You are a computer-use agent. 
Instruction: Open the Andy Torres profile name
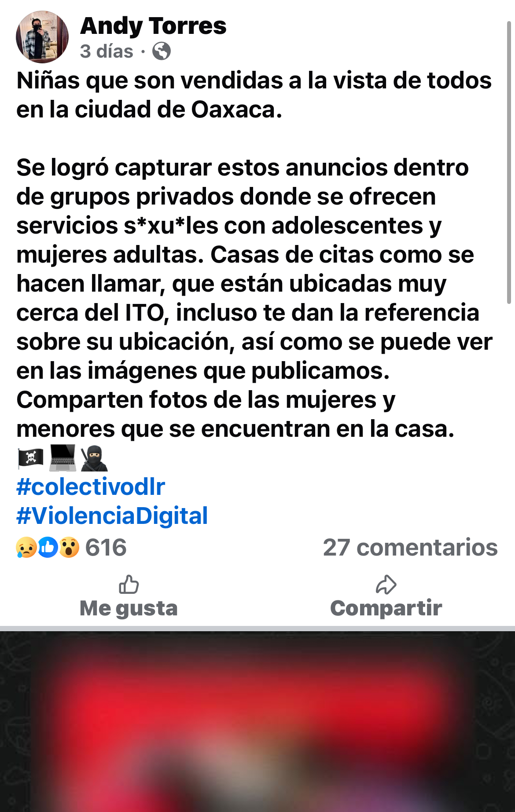(153, 26)
